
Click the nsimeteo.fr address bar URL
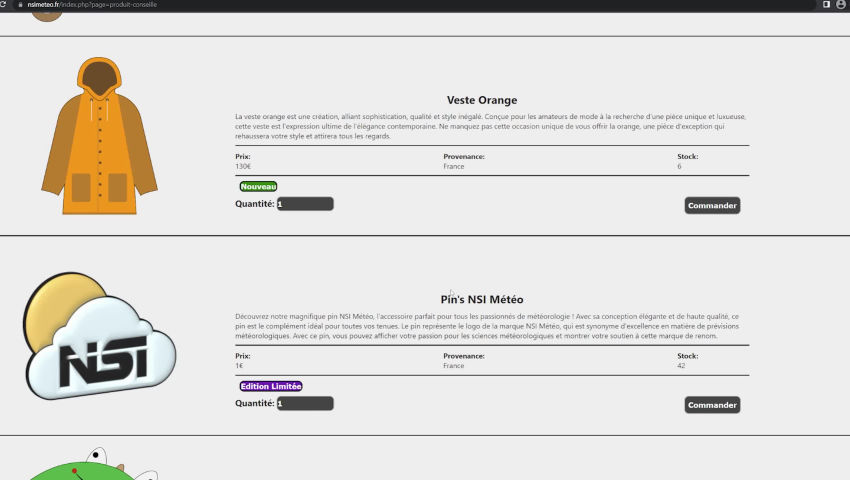[90, 5]
